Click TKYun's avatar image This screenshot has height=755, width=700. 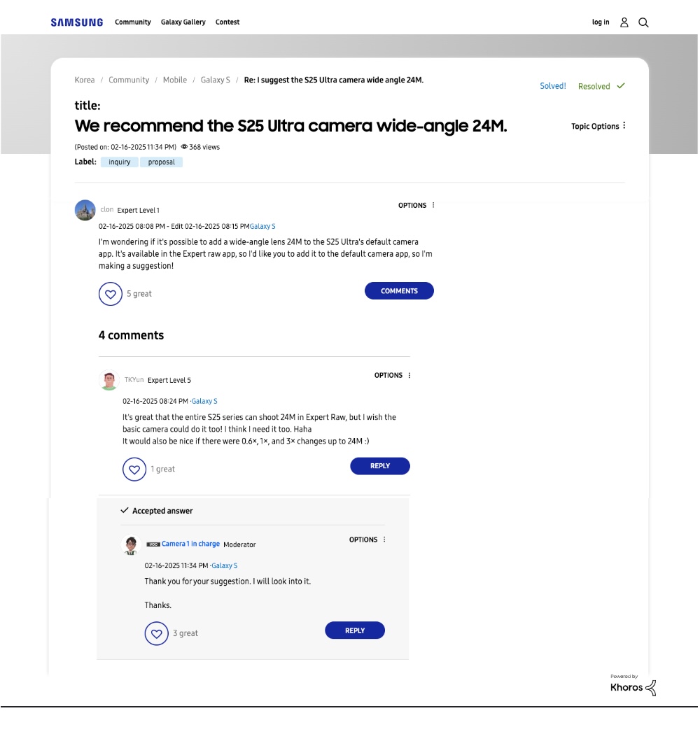click(109, 380)
